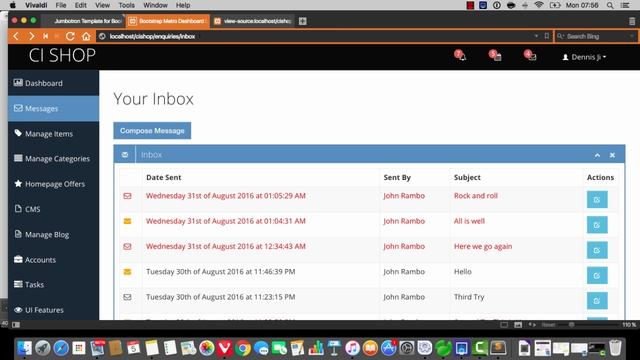Viewport: 640px width, 360px height.
Task: Open a new tab with plus icon
Action: tap(302, 21)
